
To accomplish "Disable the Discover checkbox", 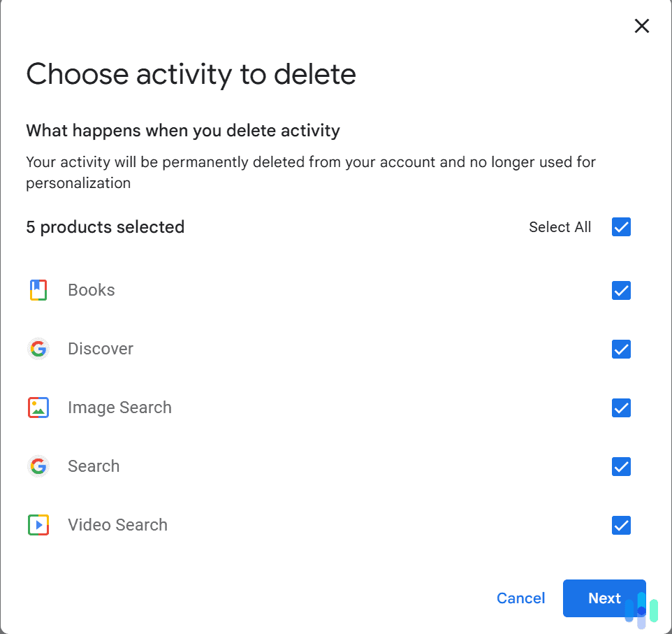I will coord(621,349).
